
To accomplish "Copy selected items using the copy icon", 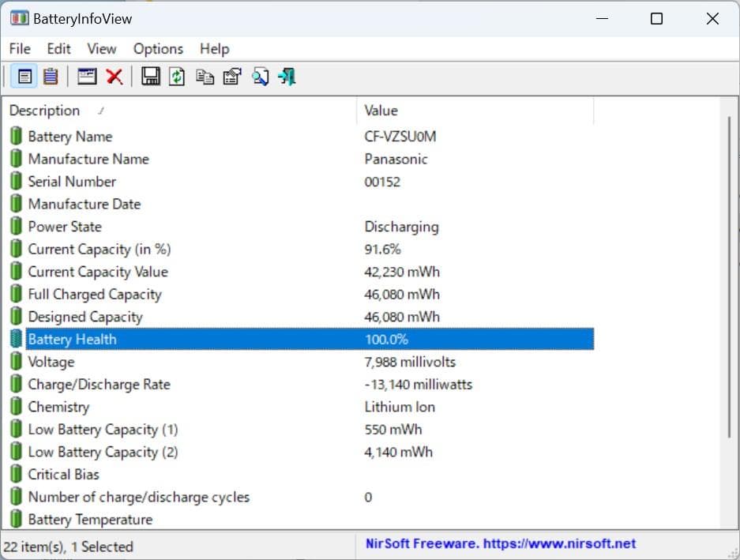I will tap(204, 76).
